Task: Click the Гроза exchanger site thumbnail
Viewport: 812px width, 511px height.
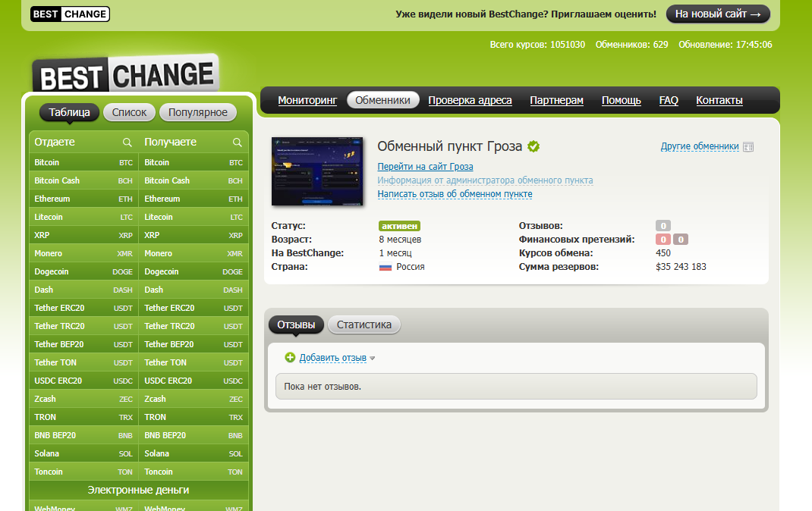Action: point(317,172)
